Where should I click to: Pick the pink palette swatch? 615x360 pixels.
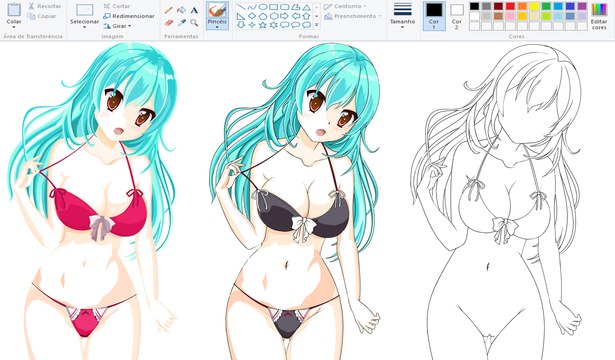tap(510, 16)
